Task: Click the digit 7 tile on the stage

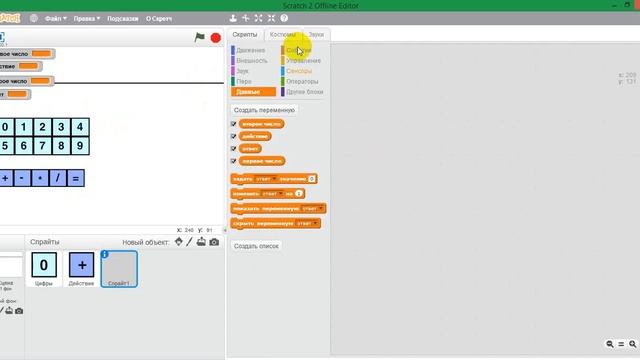Action: click(42, 146)
